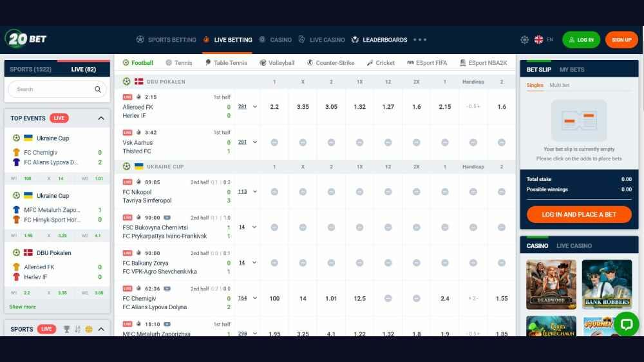
Task: Open the Live Betting section
Action: (227, 40)
